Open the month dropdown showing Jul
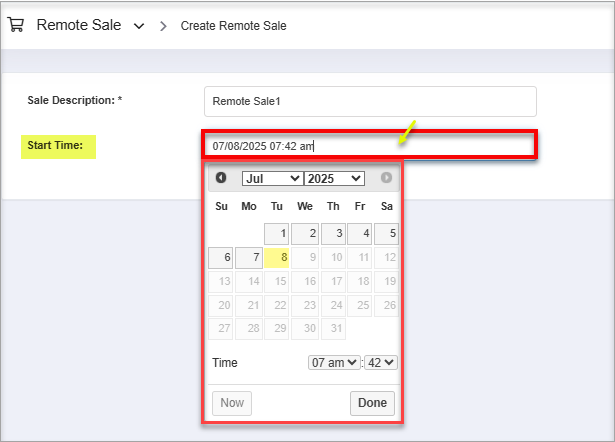Image resolution: width=615 pixels, height=442 pixels. click(273, 178)
